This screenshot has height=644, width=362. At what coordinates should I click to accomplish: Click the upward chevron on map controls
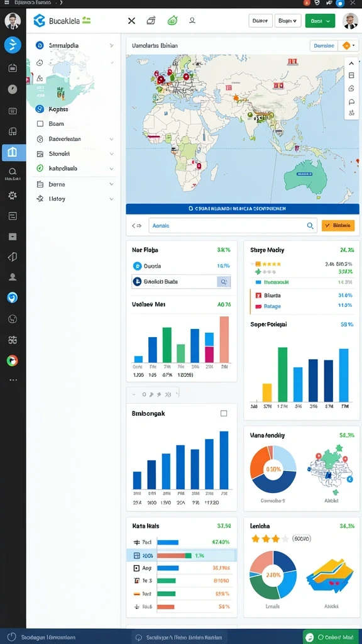pos(351,64)
